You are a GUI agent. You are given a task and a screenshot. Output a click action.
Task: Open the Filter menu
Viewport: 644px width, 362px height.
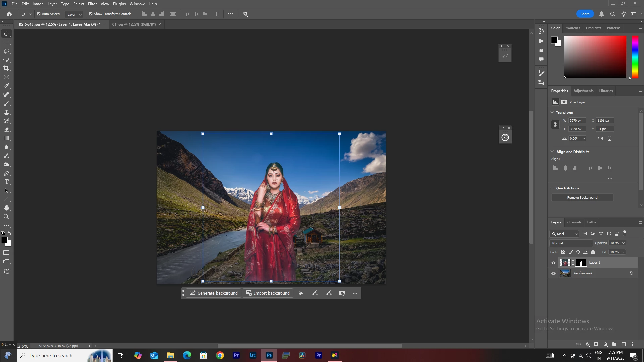pyautogui.click(x=92, y=4)
